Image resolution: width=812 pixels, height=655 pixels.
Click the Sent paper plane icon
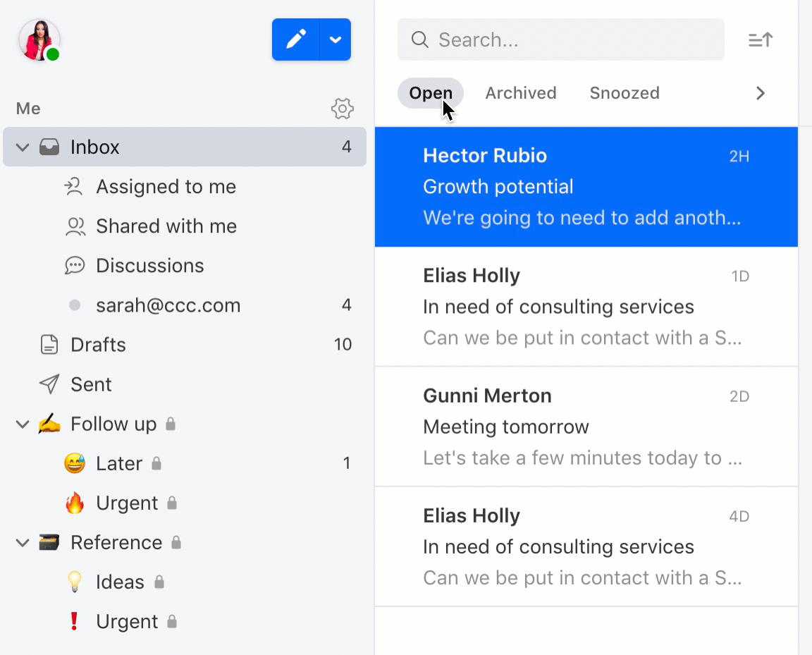(x=49, y=384)
